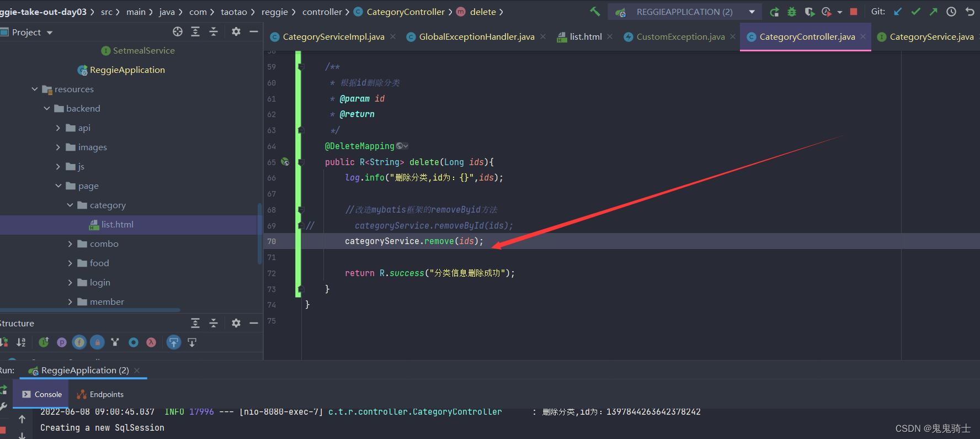Open the Endpoints tab in Run panel

(100, 394)
